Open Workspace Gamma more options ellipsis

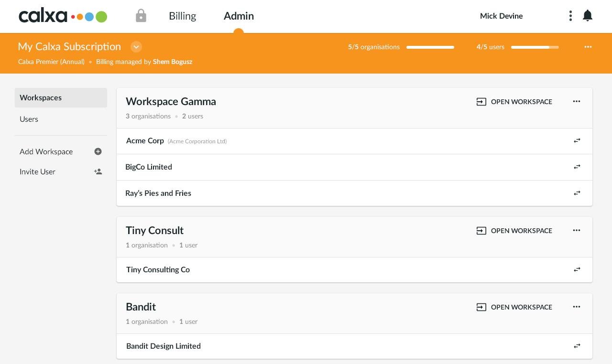(x=577, y=101)
